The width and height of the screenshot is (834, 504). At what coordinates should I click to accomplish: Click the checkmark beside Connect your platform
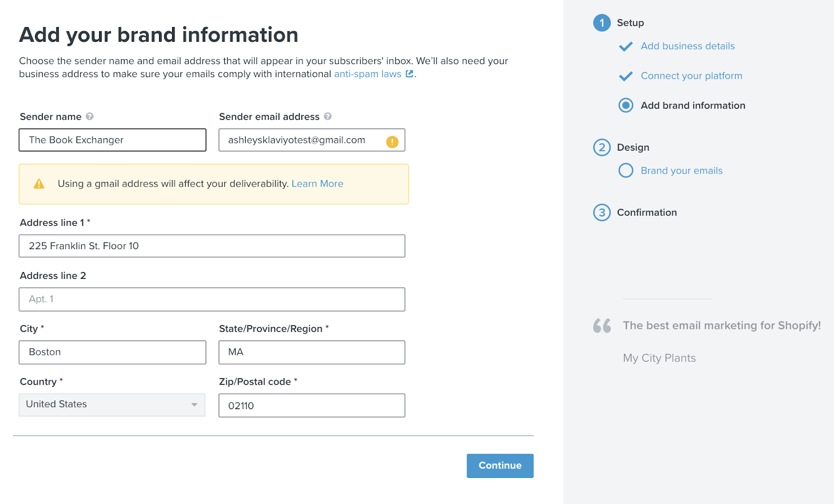625,76
